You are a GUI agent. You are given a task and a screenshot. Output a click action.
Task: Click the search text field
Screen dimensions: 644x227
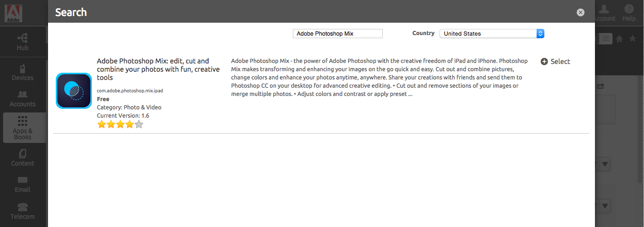coord(338,34)
